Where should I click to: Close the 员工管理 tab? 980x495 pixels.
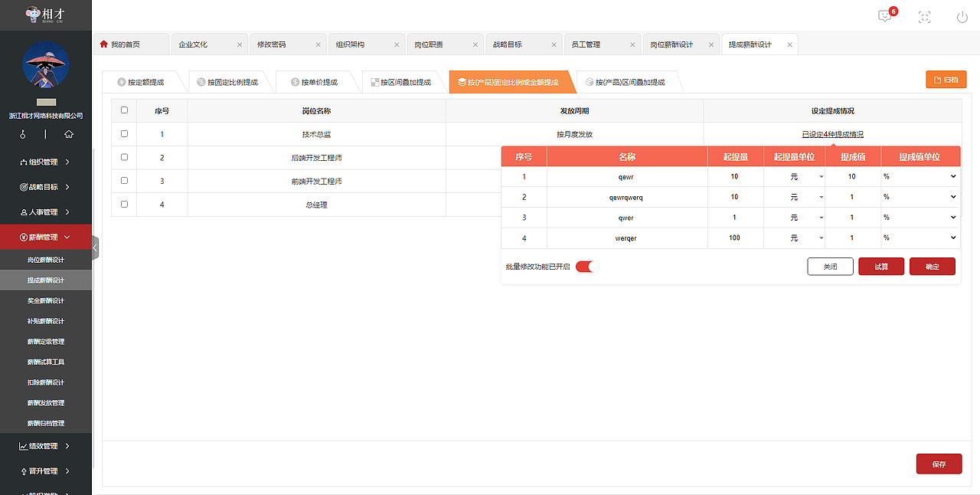(633, 44)
